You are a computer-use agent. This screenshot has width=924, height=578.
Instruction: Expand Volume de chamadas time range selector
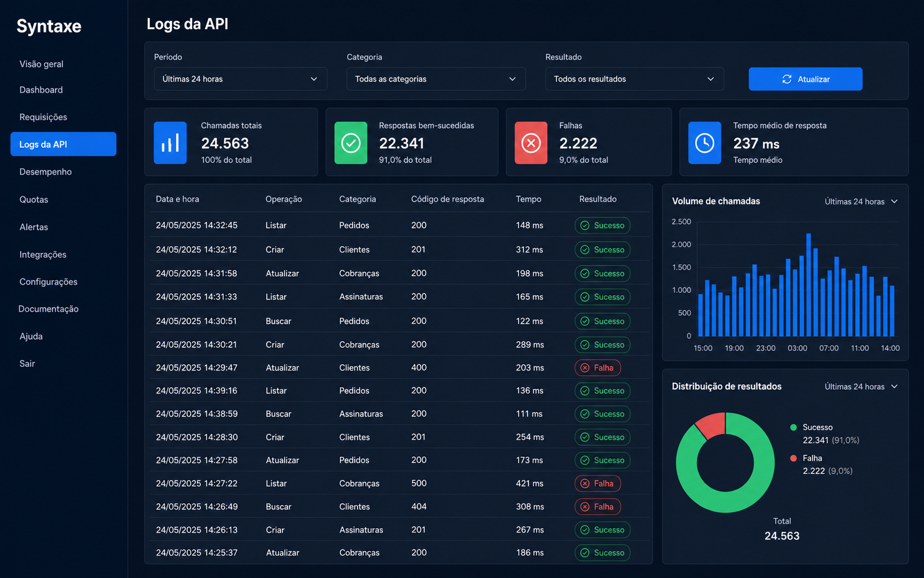coord(861,202)
